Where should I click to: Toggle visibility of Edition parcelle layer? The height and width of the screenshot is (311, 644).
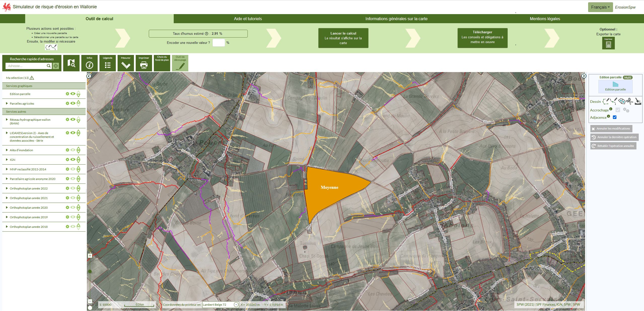(73, 94)
